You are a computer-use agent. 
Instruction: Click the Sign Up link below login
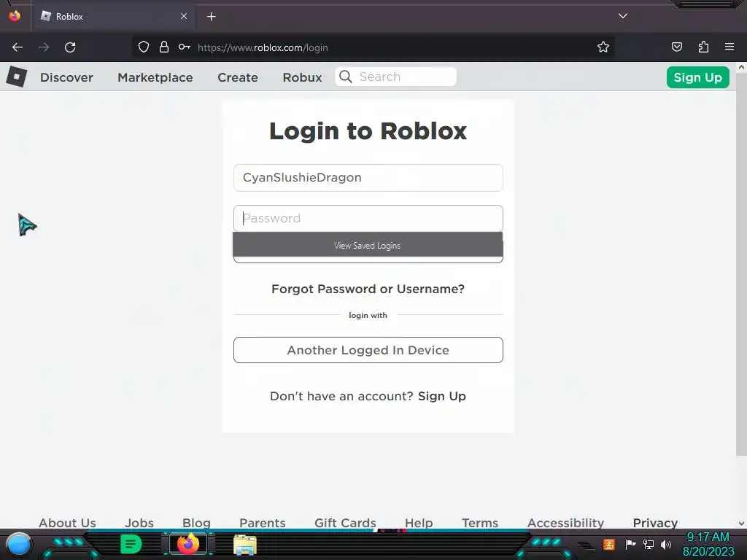441,396
